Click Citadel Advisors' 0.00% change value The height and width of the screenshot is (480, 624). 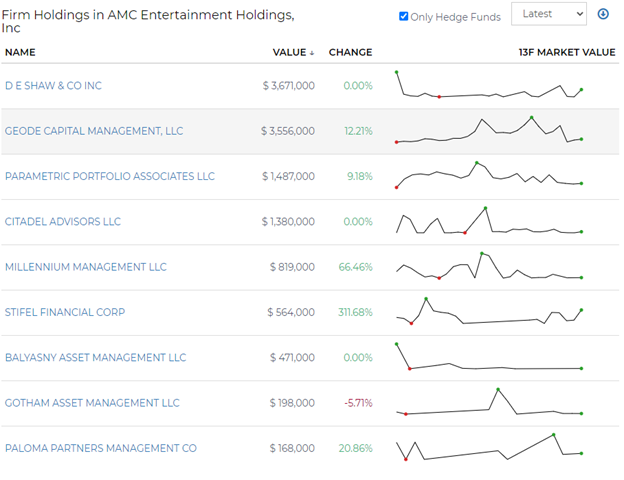[x=358, y=222]
